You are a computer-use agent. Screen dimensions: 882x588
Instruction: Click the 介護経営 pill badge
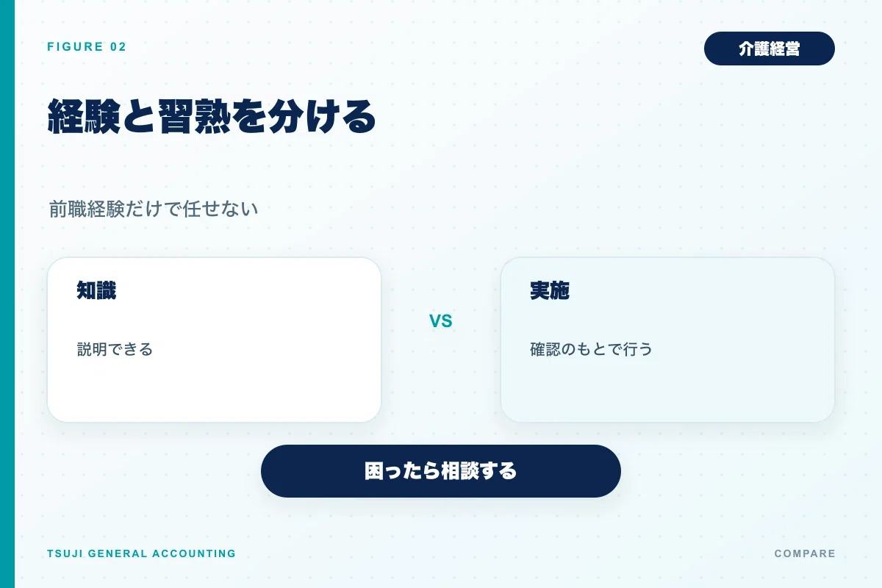click(x=769, y=49)
